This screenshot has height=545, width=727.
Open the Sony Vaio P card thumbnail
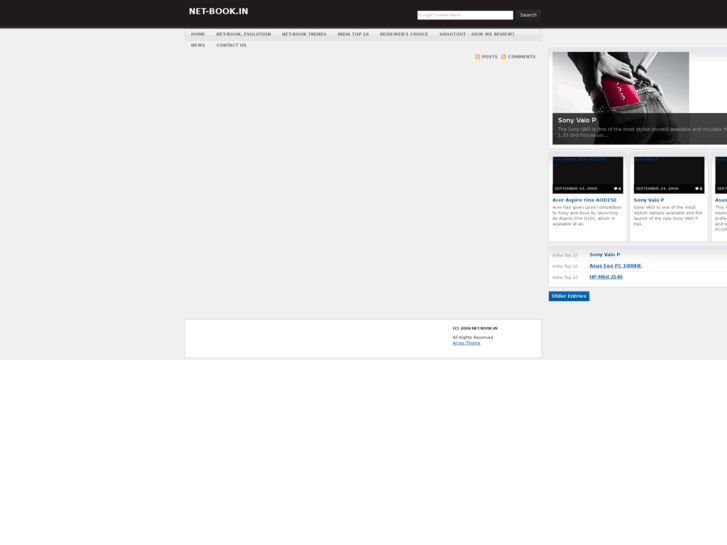click(x=669, y=175)
